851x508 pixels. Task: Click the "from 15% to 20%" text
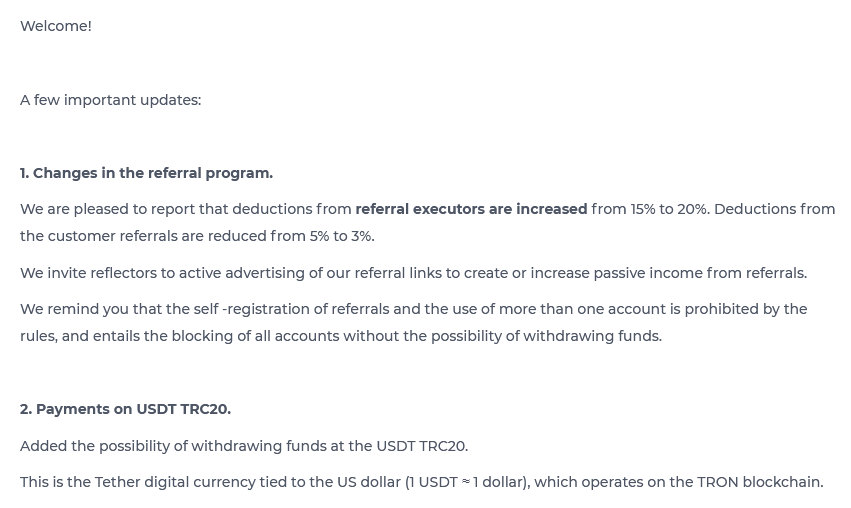coord(649,209)
